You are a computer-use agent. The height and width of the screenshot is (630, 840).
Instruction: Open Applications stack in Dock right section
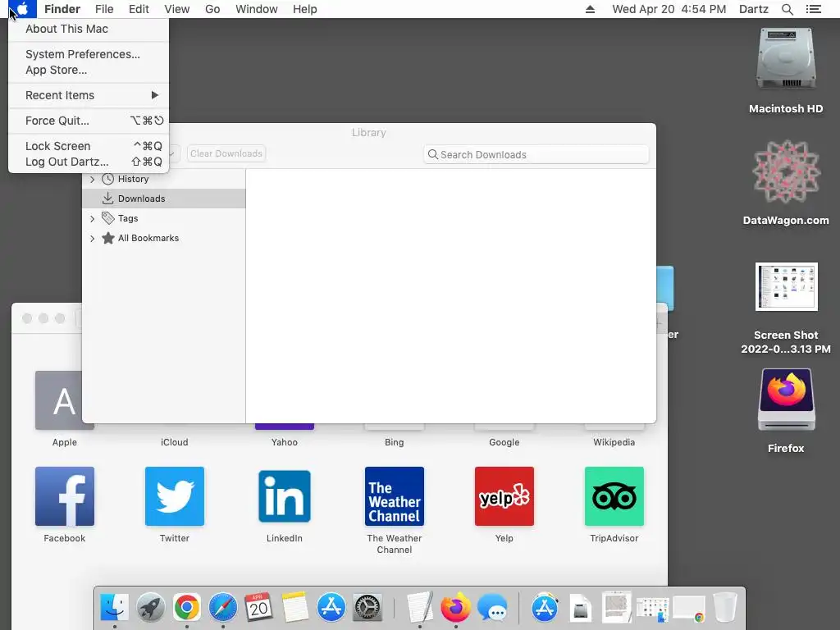point(545,608)
